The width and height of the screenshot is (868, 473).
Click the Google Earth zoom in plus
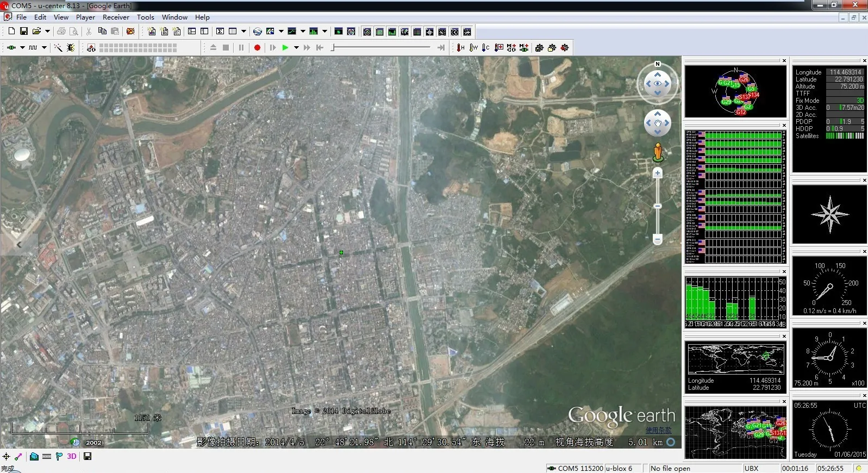click(x=658, y=173)
